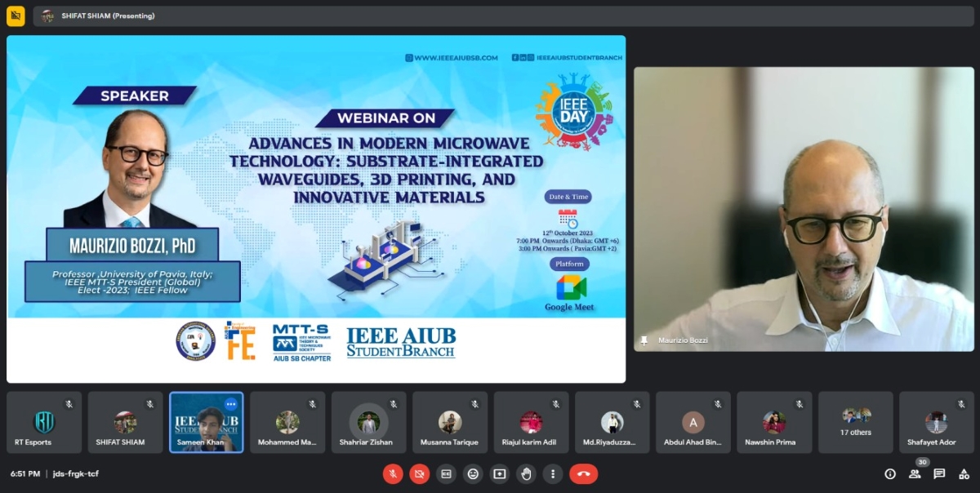
Task: Click the SHIFAT SHIAM (Presenting) tab
Action: point(108,16)
